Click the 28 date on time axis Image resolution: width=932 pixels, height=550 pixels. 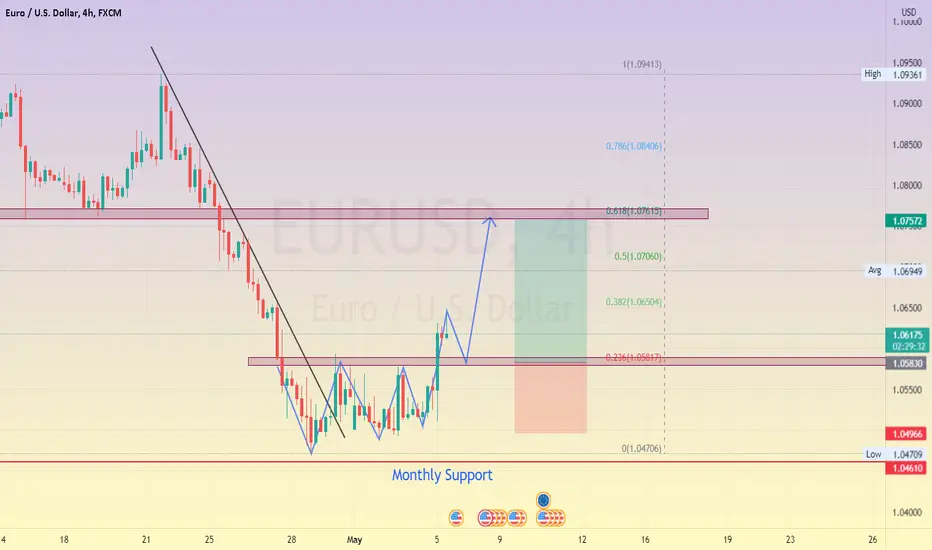click(291, 540)
